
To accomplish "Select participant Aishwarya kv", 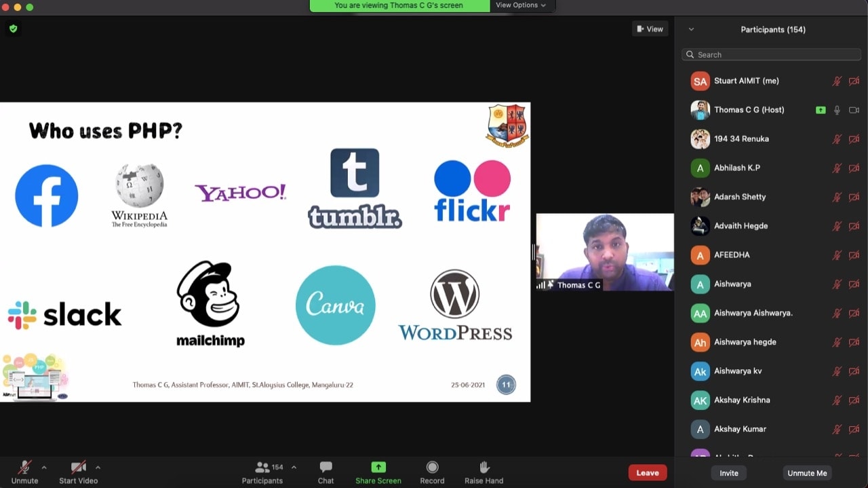I will pos(771,371).
